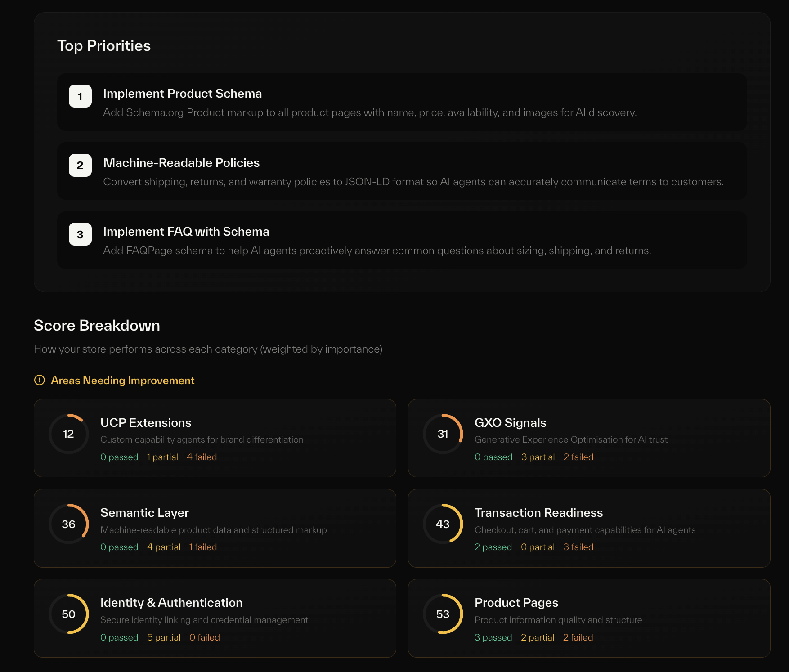
Task: Click 3 passed under Product Pages
Action: click(493, 637)
